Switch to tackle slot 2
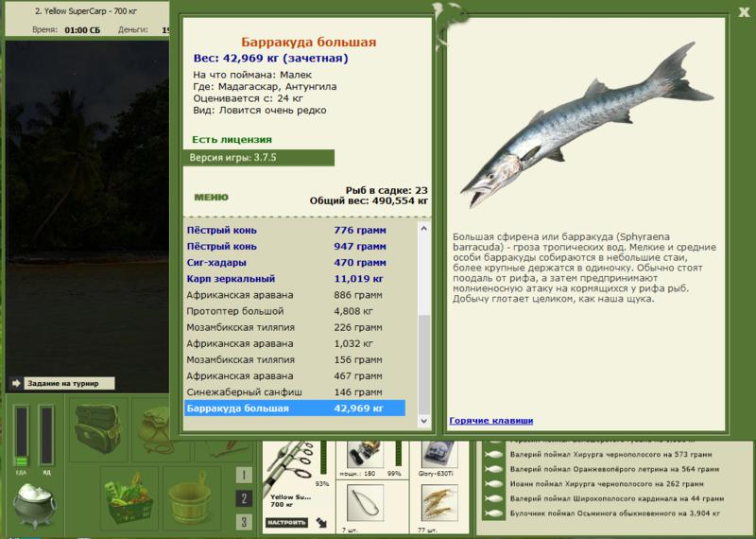Image resolution: width=756 pixels, height=539 pixels. (x=244, y=498)
